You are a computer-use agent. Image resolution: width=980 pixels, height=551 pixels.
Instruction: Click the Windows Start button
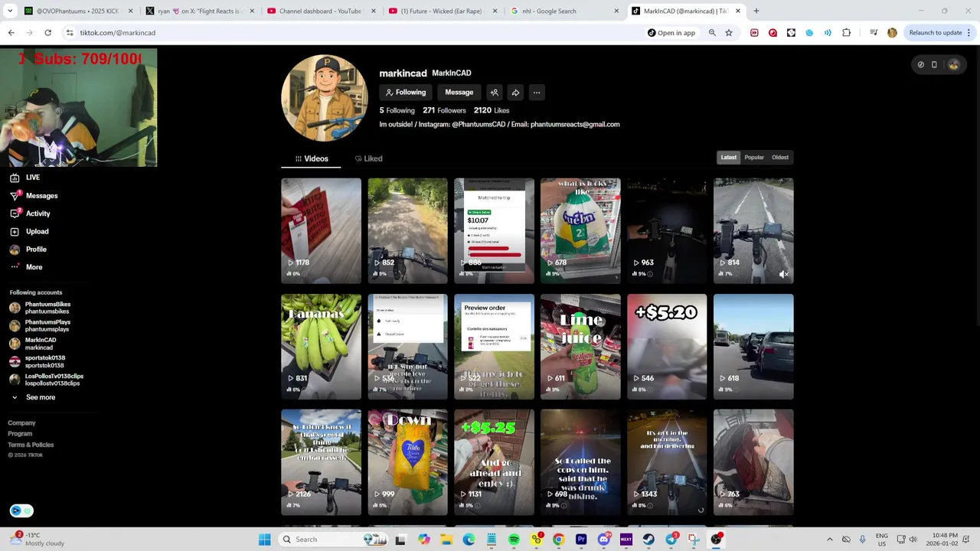(264, 540)
